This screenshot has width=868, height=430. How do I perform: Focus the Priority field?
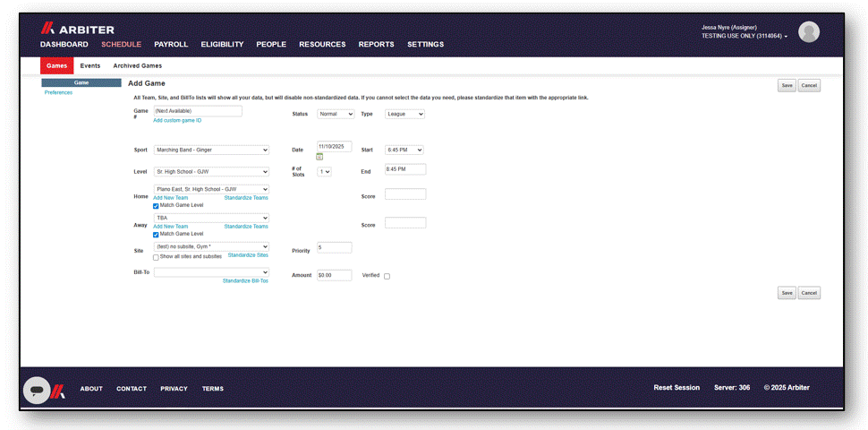(x=335, y=247)
